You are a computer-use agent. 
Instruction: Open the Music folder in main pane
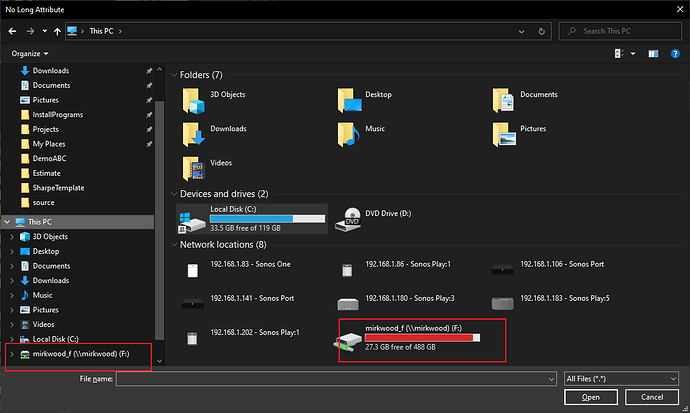click(349, 134)
